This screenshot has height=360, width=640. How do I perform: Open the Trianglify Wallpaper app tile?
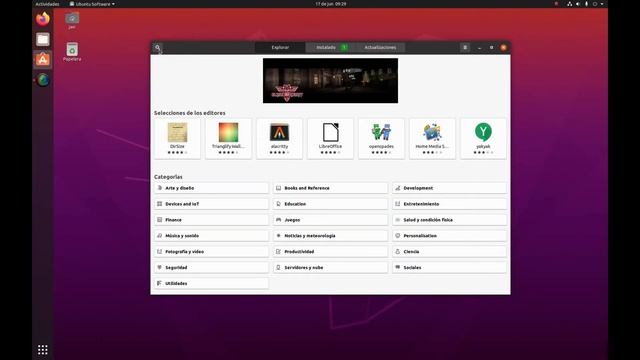coord(228,138)
